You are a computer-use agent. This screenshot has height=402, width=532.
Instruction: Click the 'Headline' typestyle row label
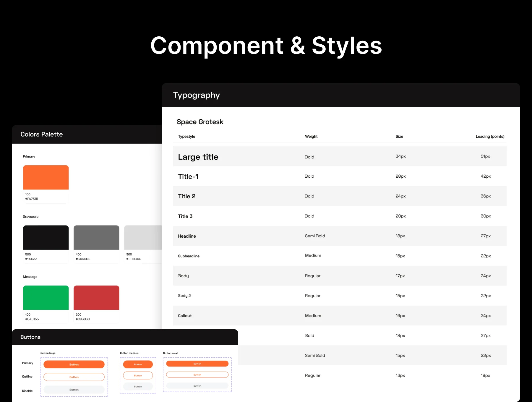point(187,236)
